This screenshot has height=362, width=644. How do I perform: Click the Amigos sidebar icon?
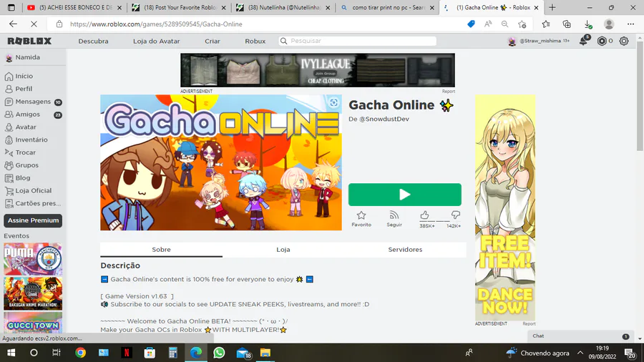(9, 114)
